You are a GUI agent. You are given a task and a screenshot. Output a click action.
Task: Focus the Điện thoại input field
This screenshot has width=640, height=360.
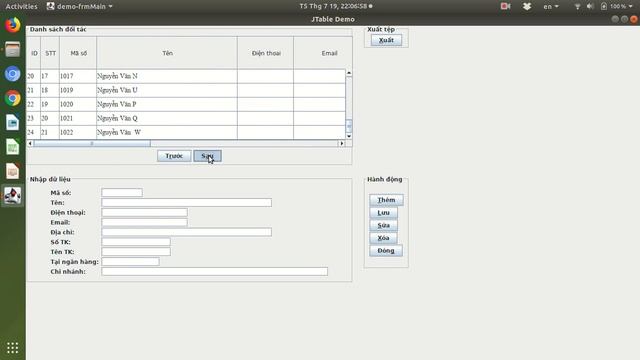click(144, 212)
